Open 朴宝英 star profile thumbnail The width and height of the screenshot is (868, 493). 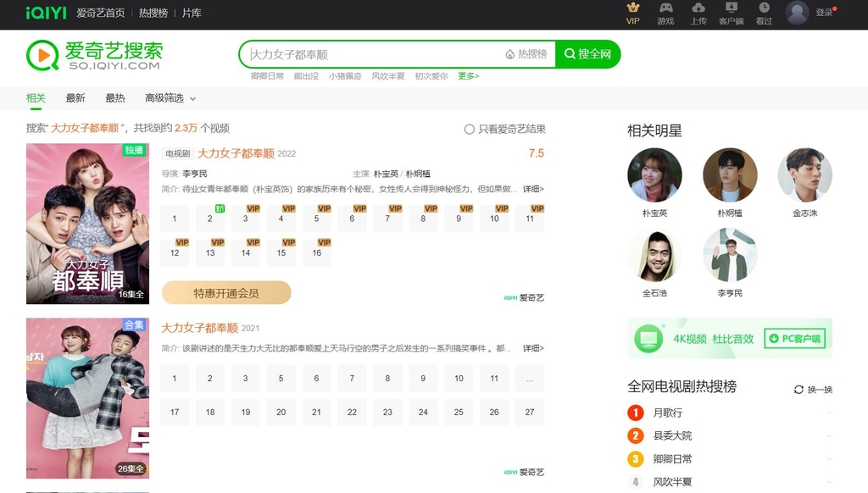click(654, 175)
